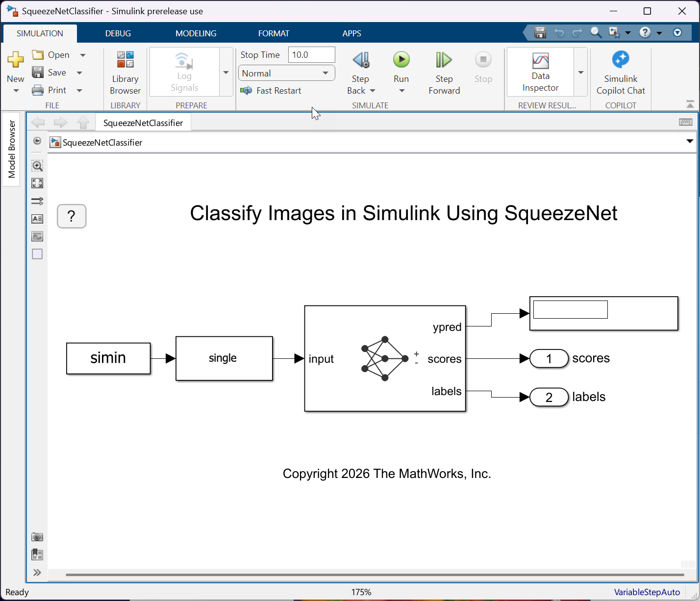Viewport: 700px width, 601px height.
Task: Take a screenshot with the camera palette icon
Action: (x=37, y=537)
